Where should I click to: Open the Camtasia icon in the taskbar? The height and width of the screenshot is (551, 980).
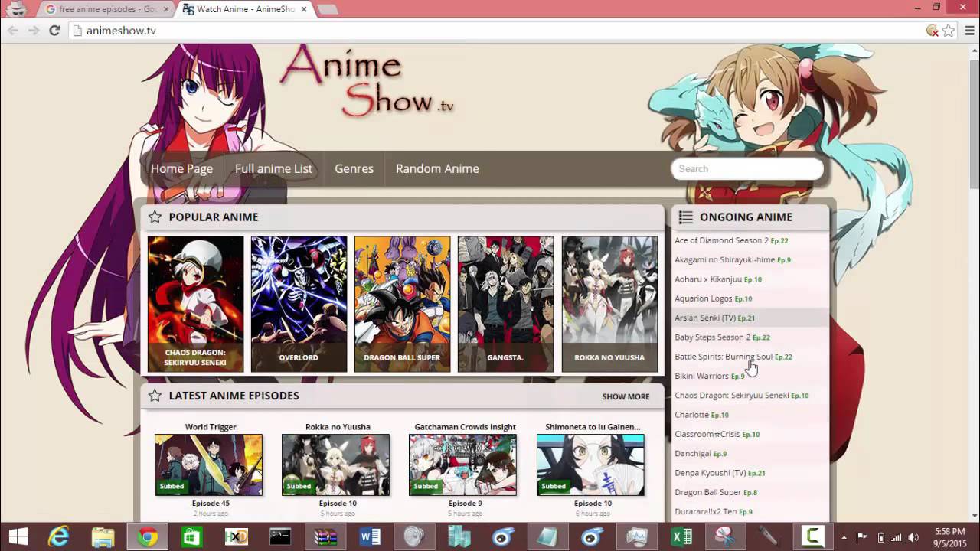(x=814, y=536)
